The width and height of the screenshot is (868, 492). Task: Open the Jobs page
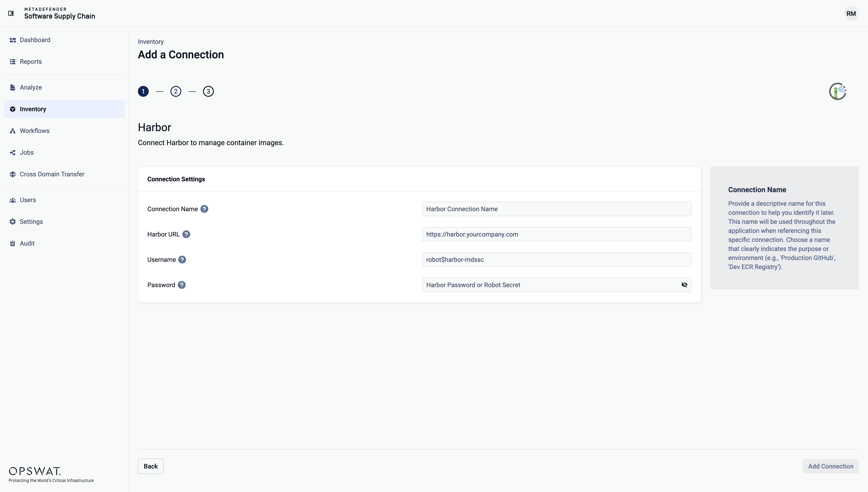coord(64,152)
